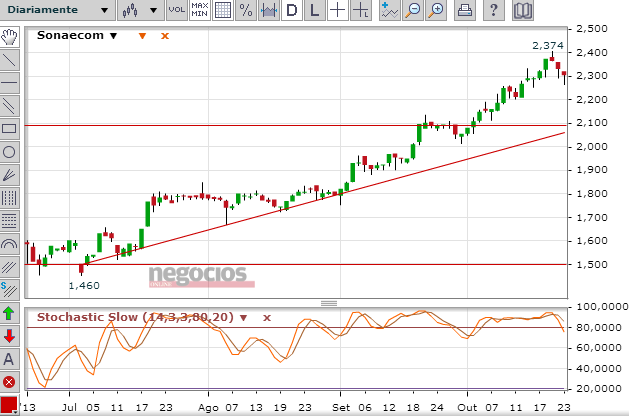Image resolution: width=629 pixels, height=416 pixels.
Task: Select the horizontal retracement lines tool
Action: 9,221
